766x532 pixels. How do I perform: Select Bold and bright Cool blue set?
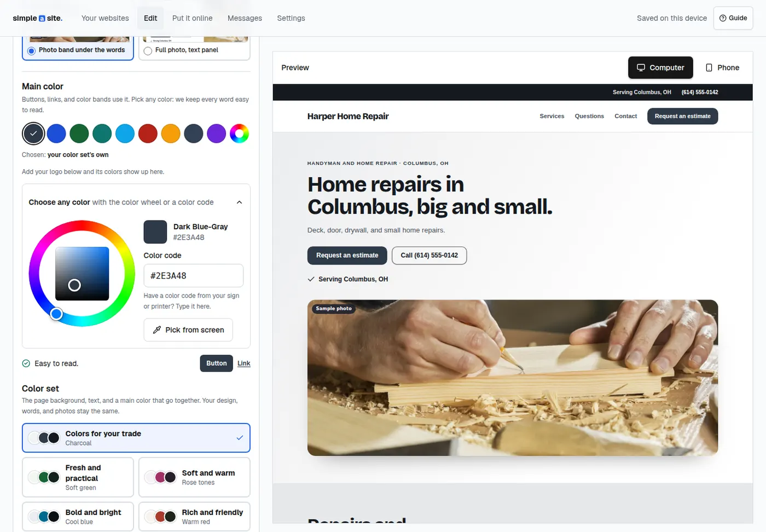pos(78,517)
